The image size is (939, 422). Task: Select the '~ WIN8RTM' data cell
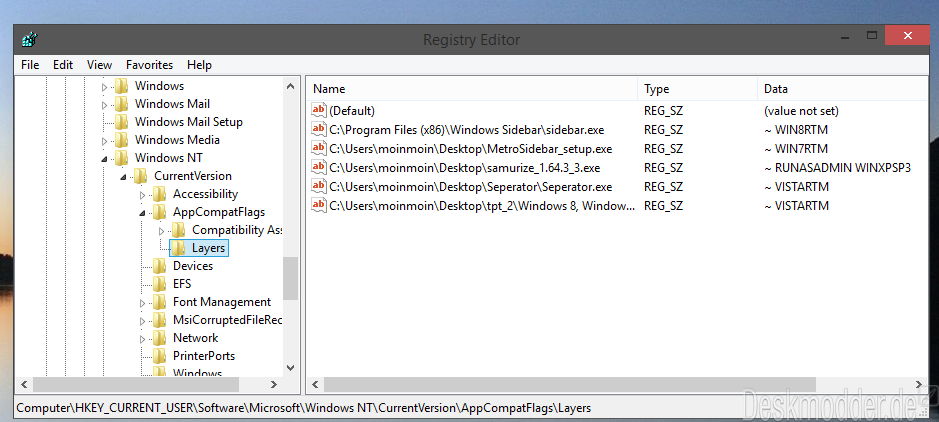click(796, 129)
